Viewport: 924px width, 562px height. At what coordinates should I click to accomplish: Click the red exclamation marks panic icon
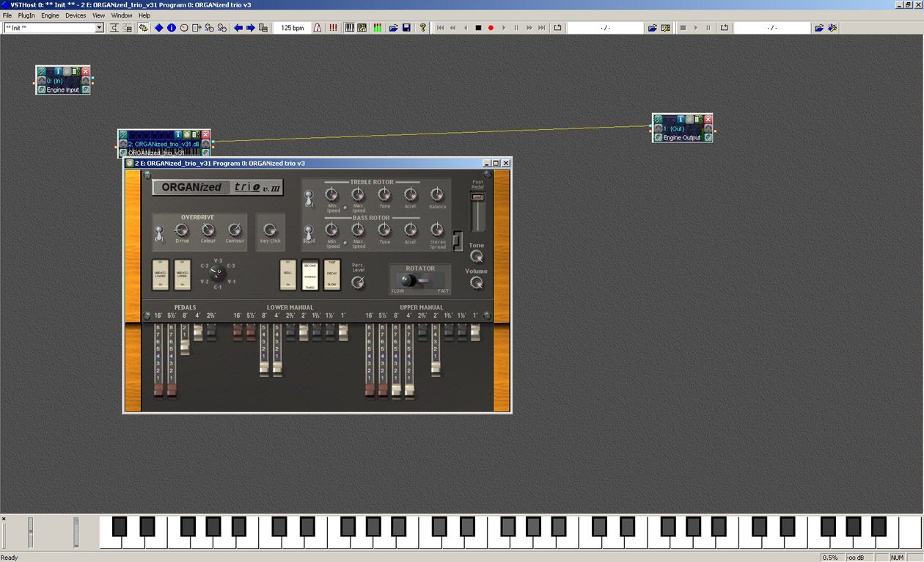[333, 28]
